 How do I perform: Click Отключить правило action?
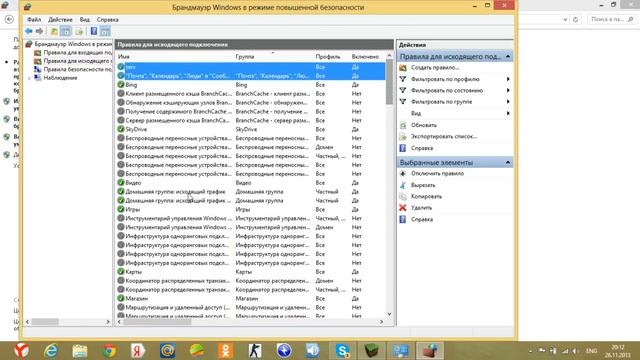click(437, 173)
